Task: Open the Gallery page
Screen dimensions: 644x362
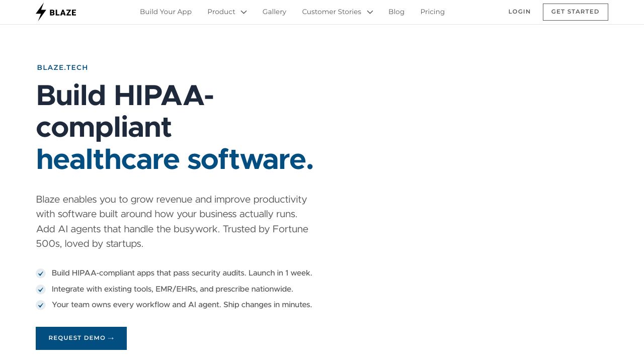Action: tap(274, 12)
